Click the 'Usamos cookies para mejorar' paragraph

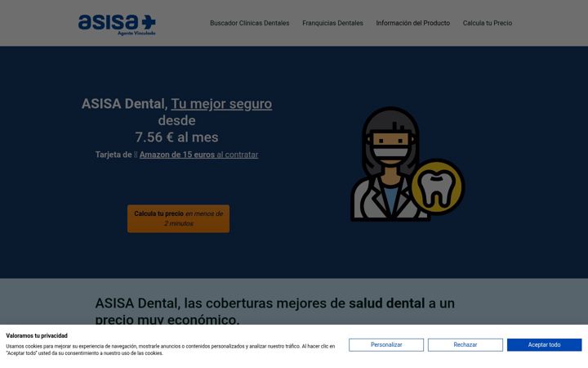pyautogui.click(x=171, y=350)
